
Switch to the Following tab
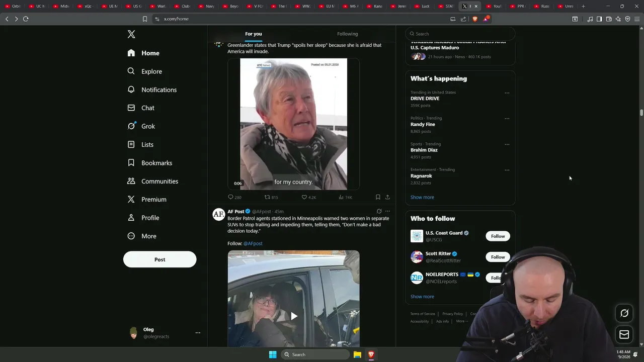coord(348,34)
